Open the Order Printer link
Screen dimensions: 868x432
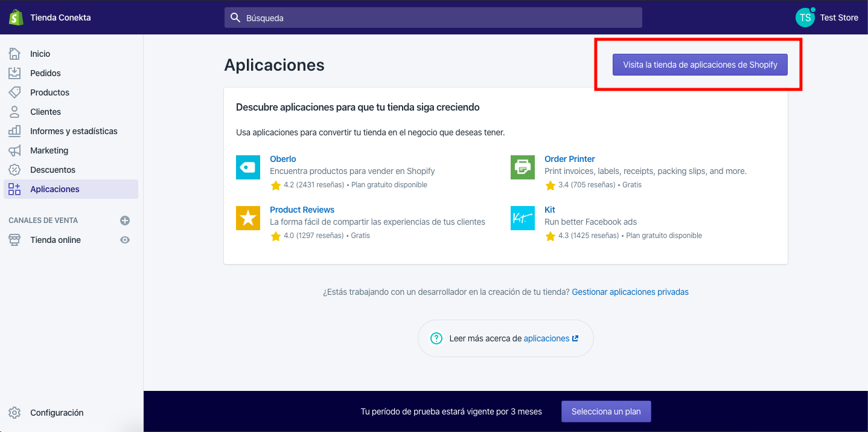coord(570,159)
